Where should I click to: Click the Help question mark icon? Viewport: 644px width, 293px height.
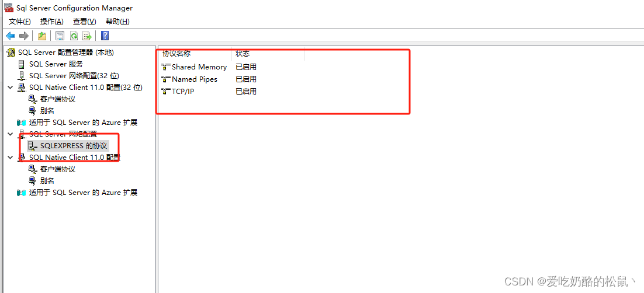click(x=105, y=36)
